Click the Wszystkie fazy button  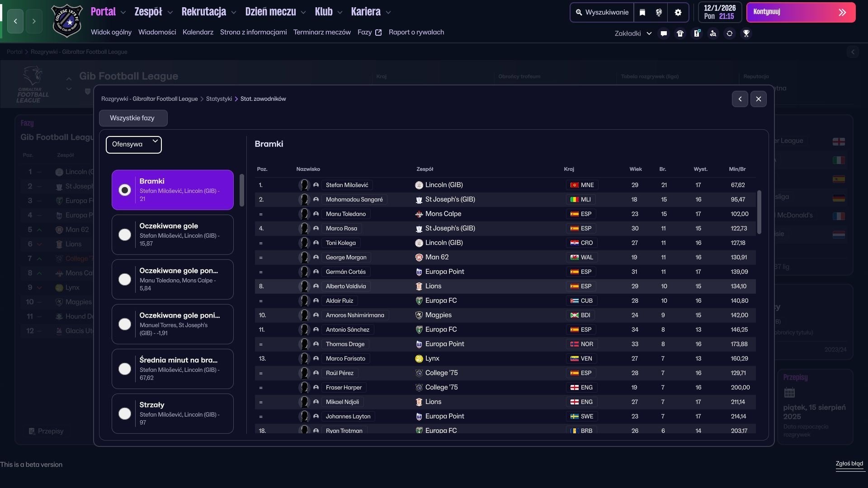tap(133, 118)
